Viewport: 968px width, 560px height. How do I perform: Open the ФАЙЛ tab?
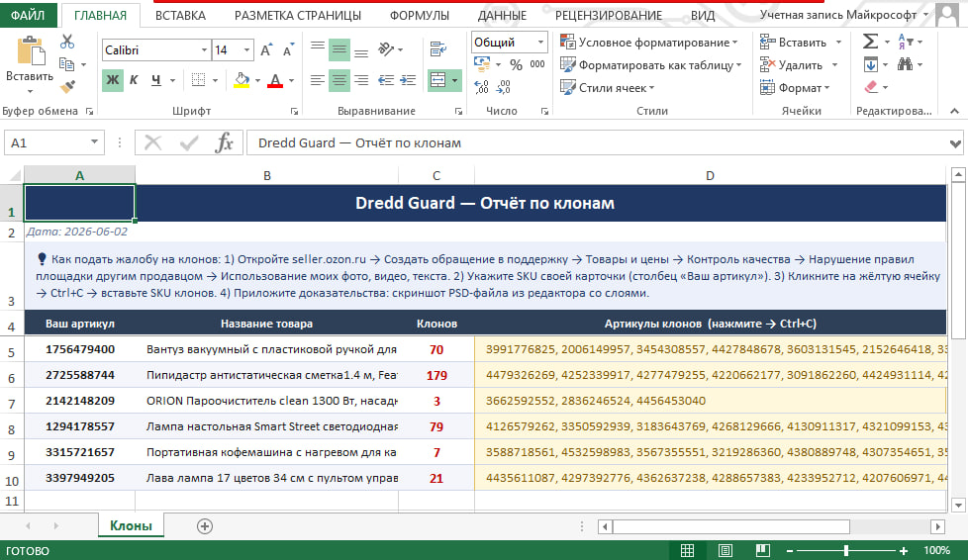[28, 15]
